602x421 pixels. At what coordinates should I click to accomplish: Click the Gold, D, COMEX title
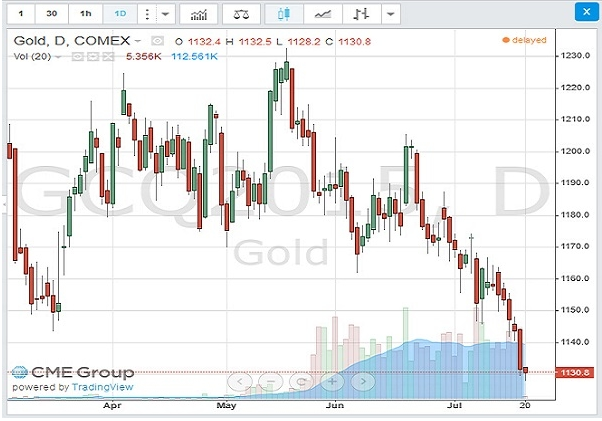click(72, 41)
